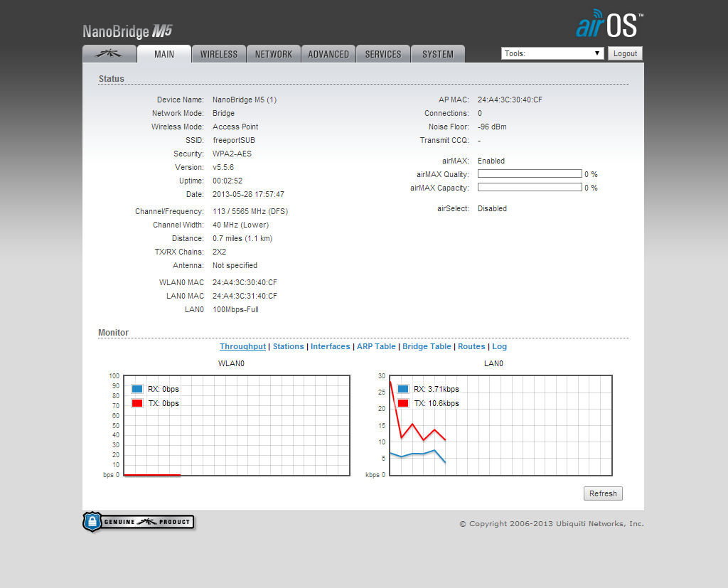Show the ARP Table
This screenshot has width=728, height=588.
coord(376,346)
